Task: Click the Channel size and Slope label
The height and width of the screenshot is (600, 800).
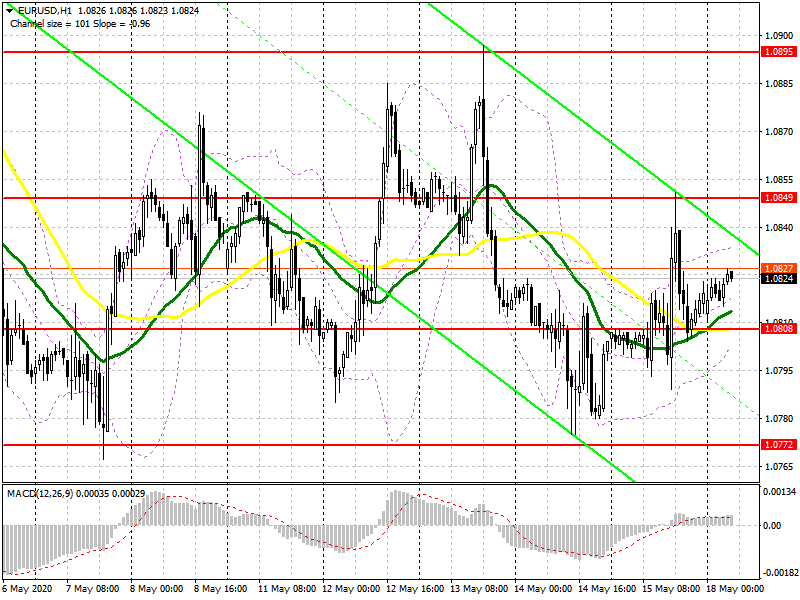Action: pos(80,23)
